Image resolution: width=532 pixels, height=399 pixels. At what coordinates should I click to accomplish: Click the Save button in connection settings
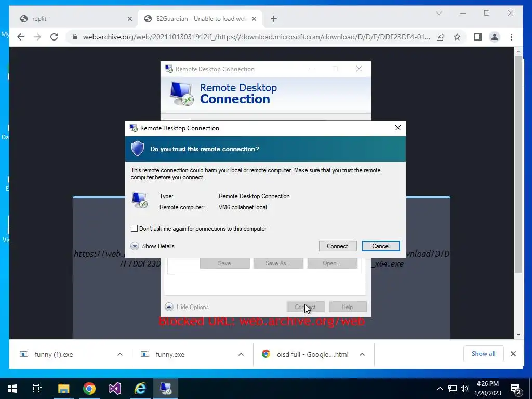tap(224, 263)
